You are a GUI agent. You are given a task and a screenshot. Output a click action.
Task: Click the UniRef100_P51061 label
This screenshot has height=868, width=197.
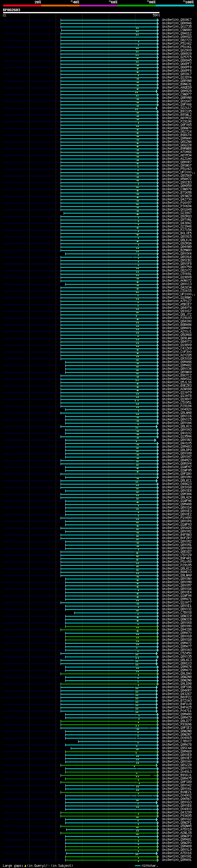coord(177,47)
